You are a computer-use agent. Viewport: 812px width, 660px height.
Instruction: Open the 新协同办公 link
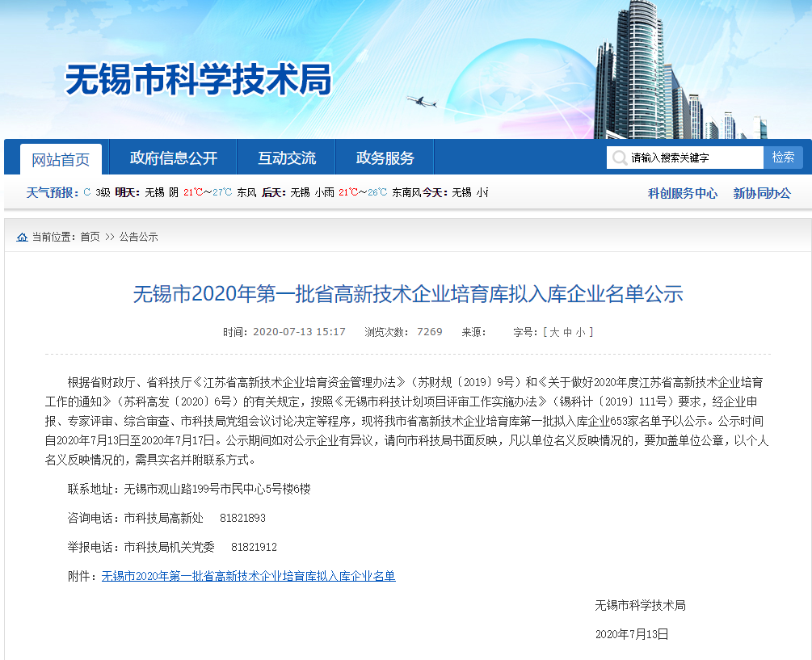(x=762, y=193)
